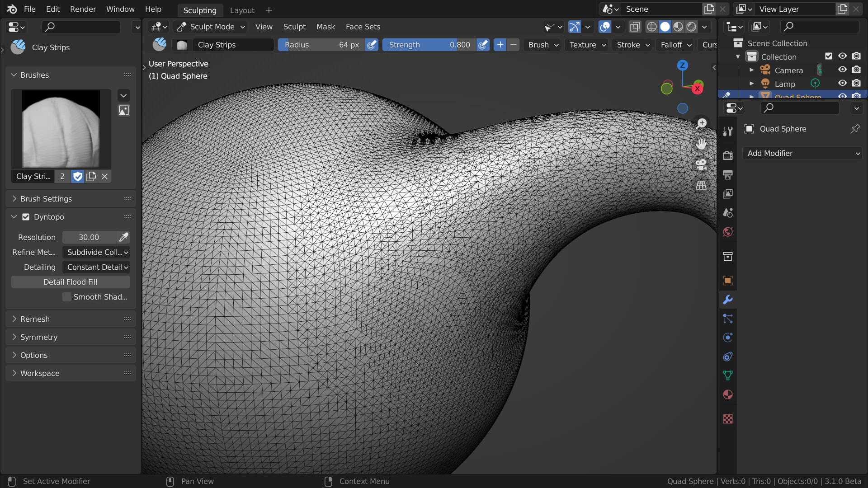
Task: Select the Particle Properties tab
Action: pyautogui.click(x=728, y=319)
